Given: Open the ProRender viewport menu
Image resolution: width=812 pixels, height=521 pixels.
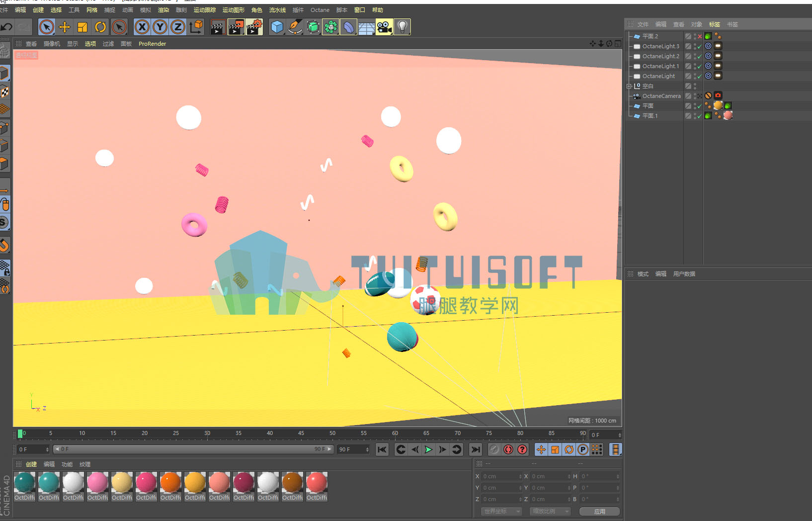Looking at the screenshot, I should pyautogui.click(x=152, y=44).
